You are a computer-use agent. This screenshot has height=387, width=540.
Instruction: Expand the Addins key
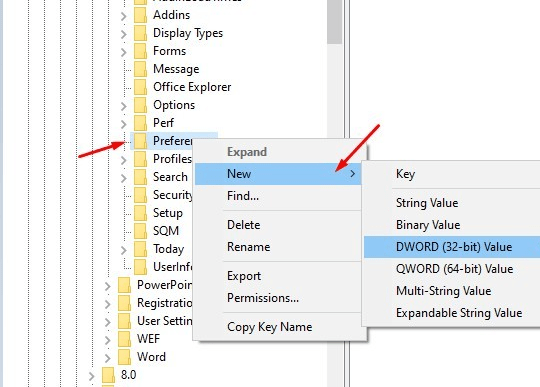(124, 16)
